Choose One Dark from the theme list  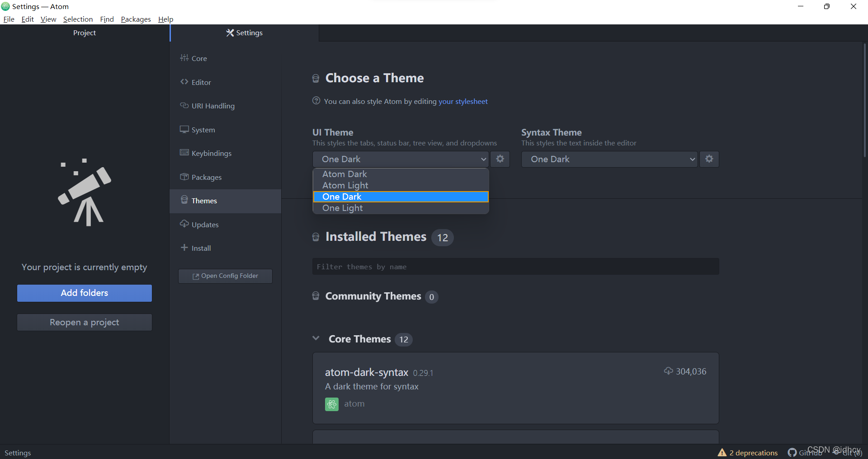(x=401, y=197)
